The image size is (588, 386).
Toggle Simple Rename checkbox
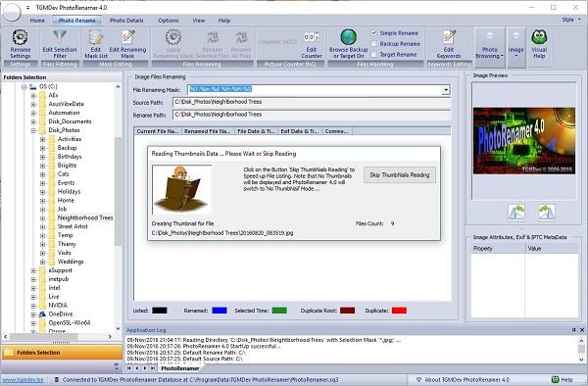pyautogui.click(x=374, y=33)
